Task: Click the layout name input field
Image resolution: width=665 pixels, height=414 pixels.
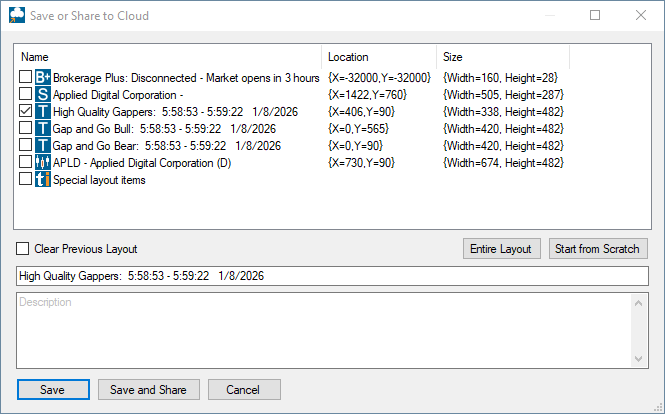Action: pyautogui.click(x=332, y=276)
